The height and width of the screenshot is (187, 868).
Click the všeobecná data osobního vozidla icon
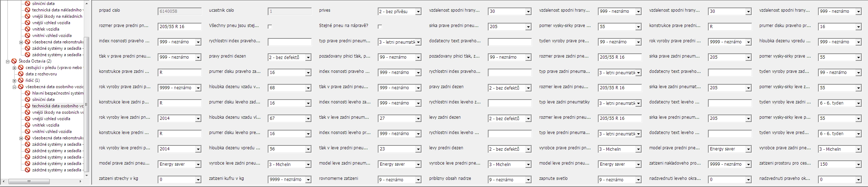pos(21,87)
